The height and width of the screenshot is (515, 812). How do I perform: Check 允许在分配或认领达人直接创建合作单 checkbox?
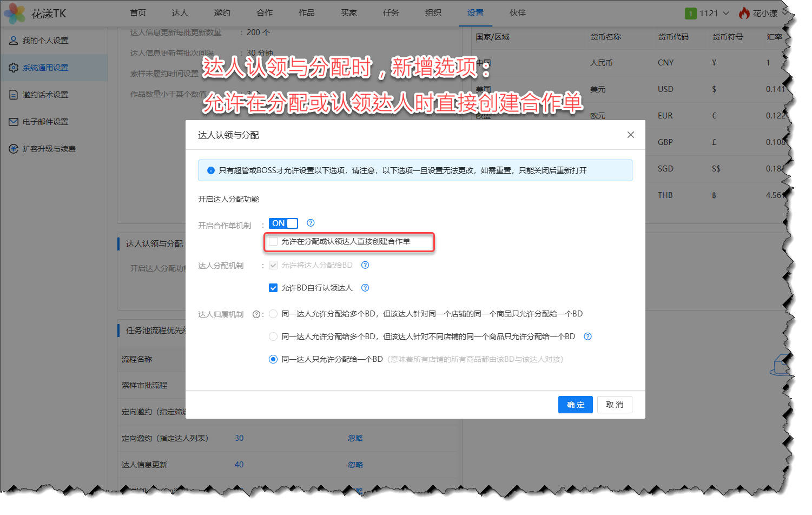tap(274, 241)
